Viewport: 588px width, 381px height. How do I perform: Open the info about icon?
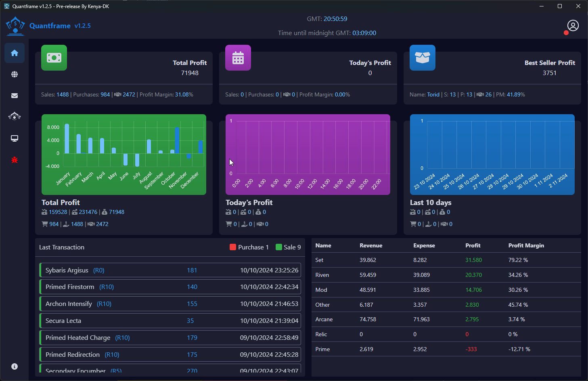pyautogui.click(x=15, y=366)
